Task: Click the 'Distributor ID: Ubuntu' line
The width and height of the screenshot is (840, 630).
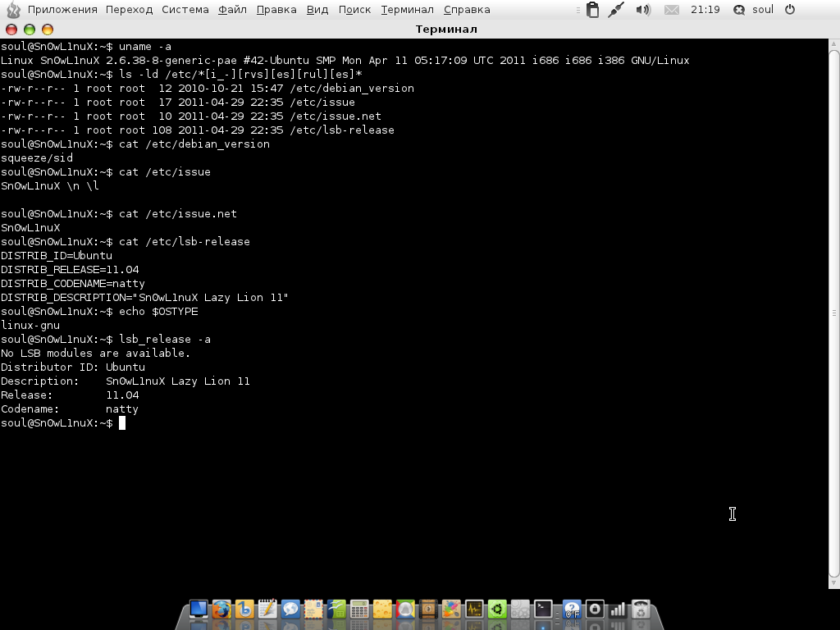Action: point(73,367)
